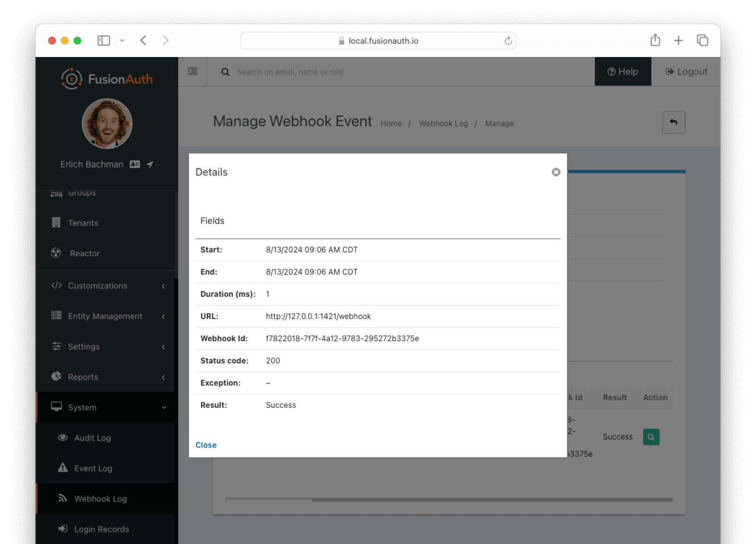
Task: Click the Result column header in table
Action: point(614,397)
